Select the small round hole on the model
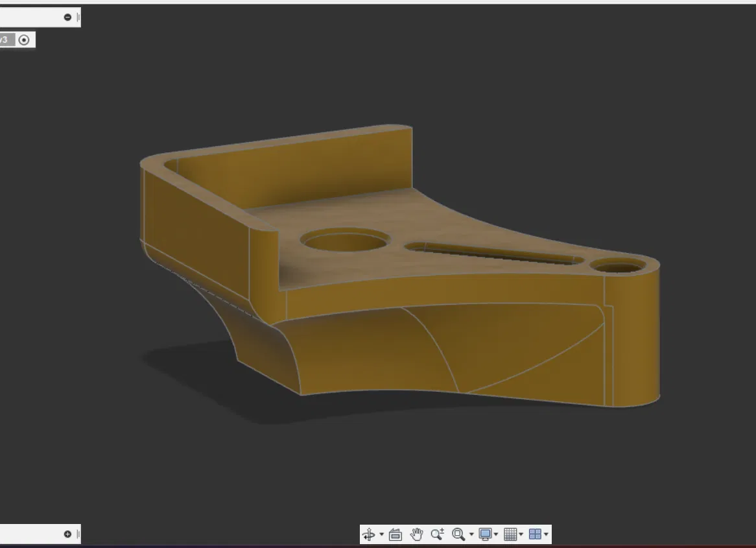The width and height of the screenshot is (756, 548). (x=617, y=266)
